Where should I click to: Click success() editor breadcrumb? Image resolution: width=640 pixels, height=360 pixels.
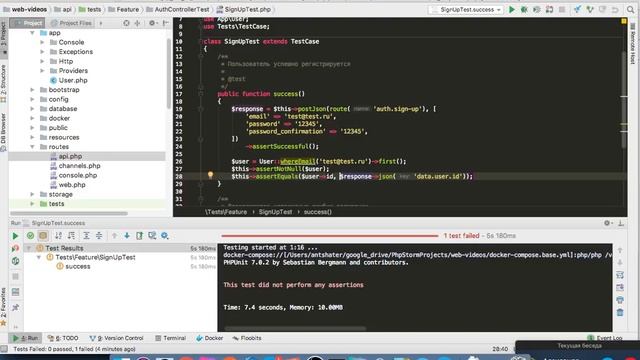click(317, 212)
